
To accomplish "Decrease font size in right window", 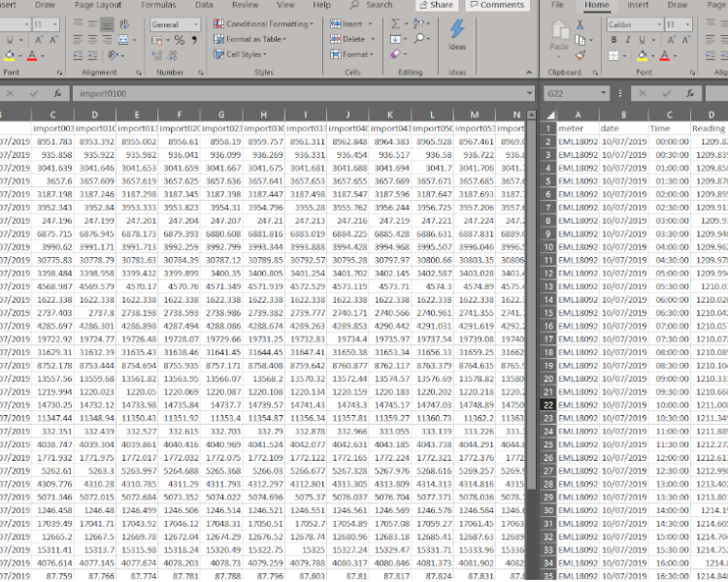I will (686, 40).
